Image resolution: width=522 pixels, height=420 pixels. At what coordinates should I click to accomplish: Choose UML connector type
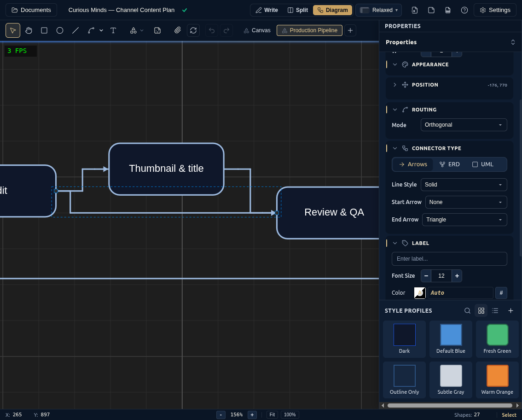(483, 164)
